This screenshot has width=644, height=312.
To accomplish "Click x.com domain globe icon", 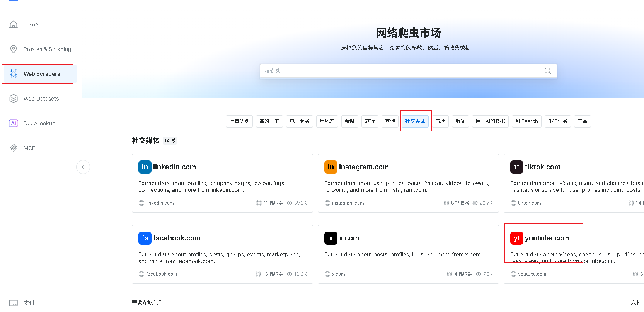I will [x=327, y=274].
